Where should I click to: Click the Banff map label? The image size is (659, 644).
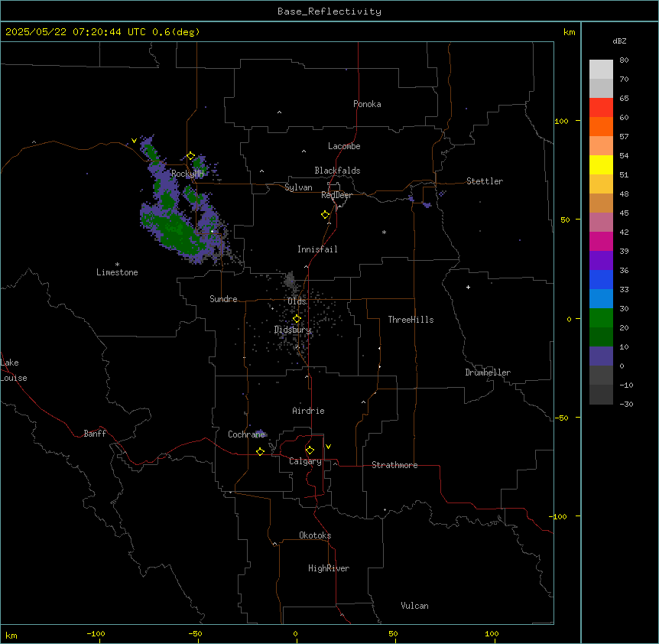click(95, 434)
